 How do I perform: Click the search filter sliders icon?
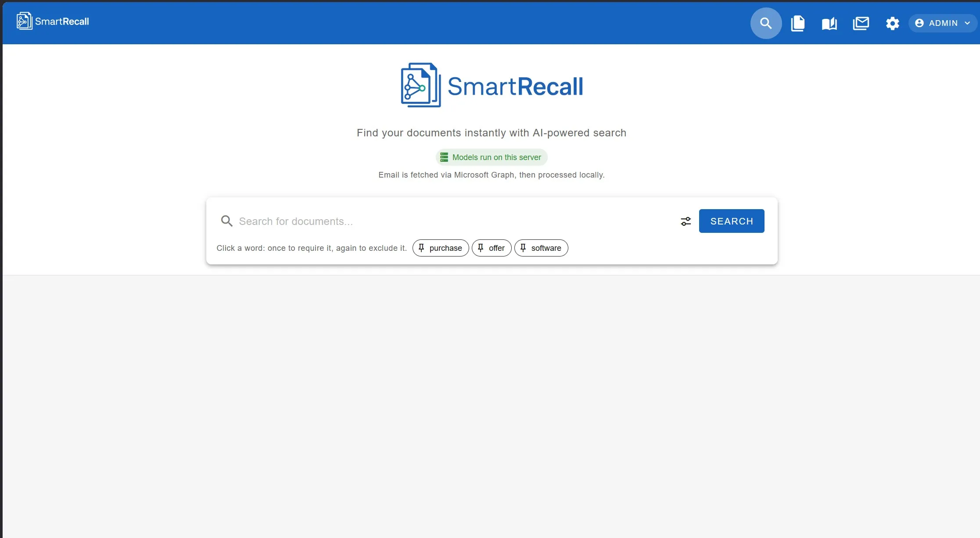[x=686, y=221]
